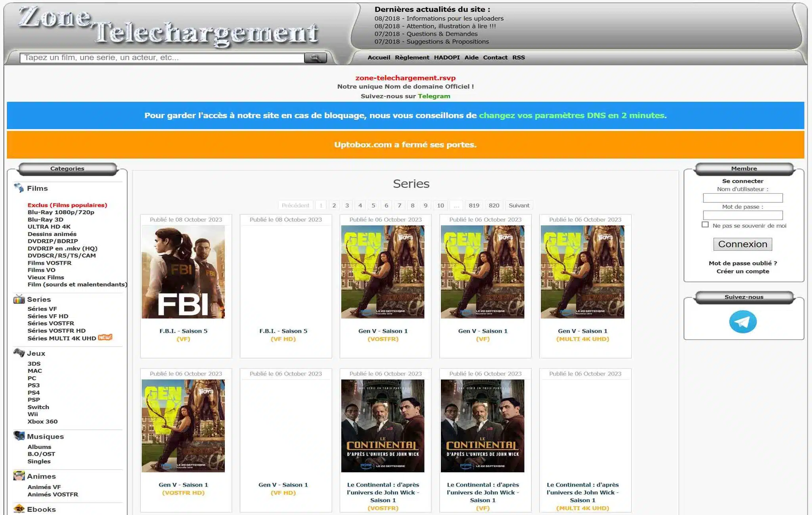Open the HADOPI menu item

[x=447, y=57]
